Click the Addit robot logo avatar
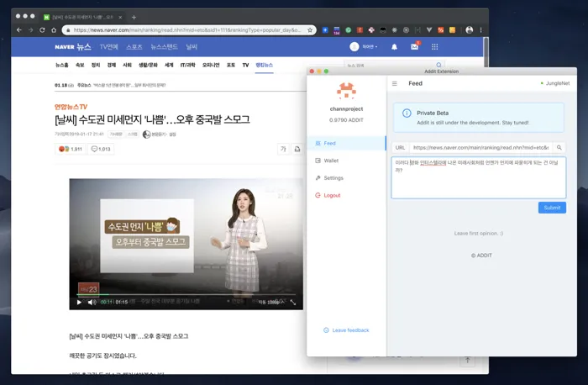Image resolution: width=588 pixels, height=385 pixels. coord(346,91)
